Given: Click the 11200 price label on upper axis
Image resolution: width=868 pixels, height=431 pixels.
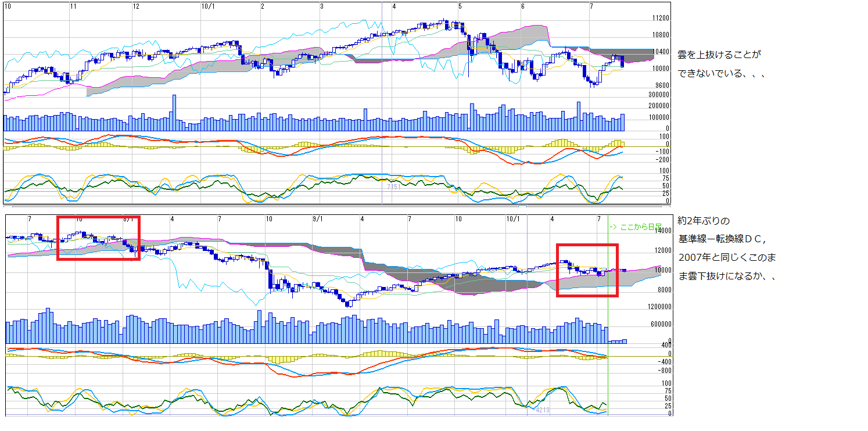Looking at the screenshot, I should pos(662,19).
